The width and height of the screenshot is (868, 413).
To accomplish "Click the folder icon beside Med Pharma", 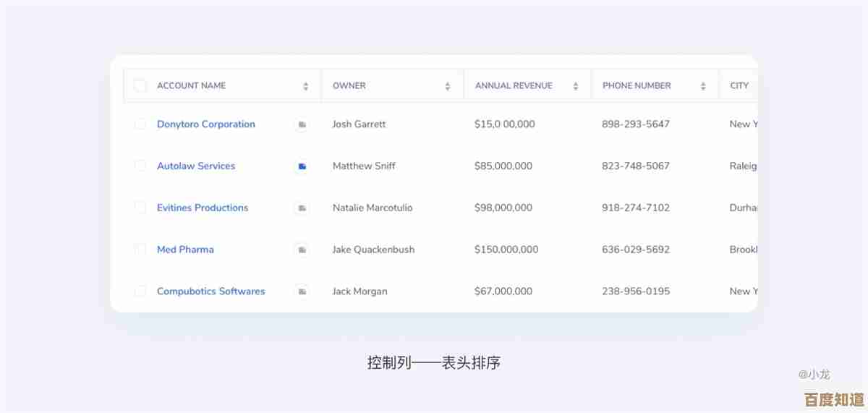I will [x=302, y=250].
